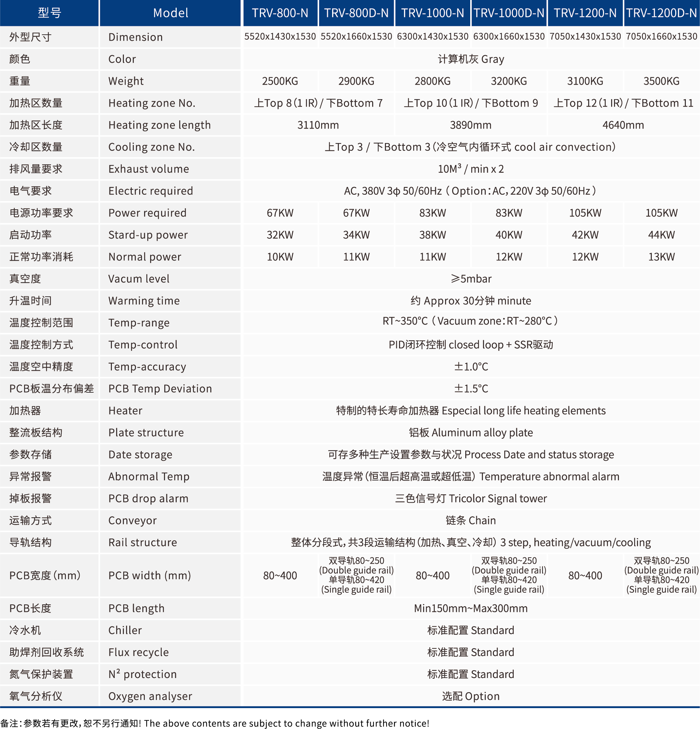This screenshot has width=700, height=729.
Task: Click the 铝板 Aluminum alloy plate value
Action: (x=471, y=433)
